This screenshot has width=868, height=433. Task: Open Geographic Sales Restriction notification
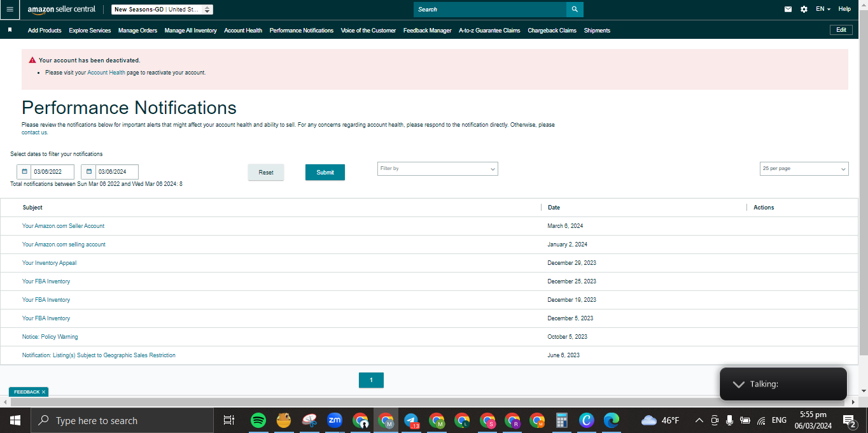click(x=99, y=355)
